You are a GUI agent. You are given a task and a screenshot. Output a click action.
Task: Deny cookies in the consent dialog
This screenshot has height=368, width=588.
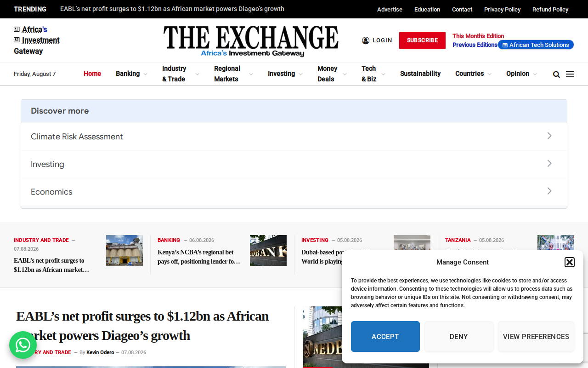(458, 336)
